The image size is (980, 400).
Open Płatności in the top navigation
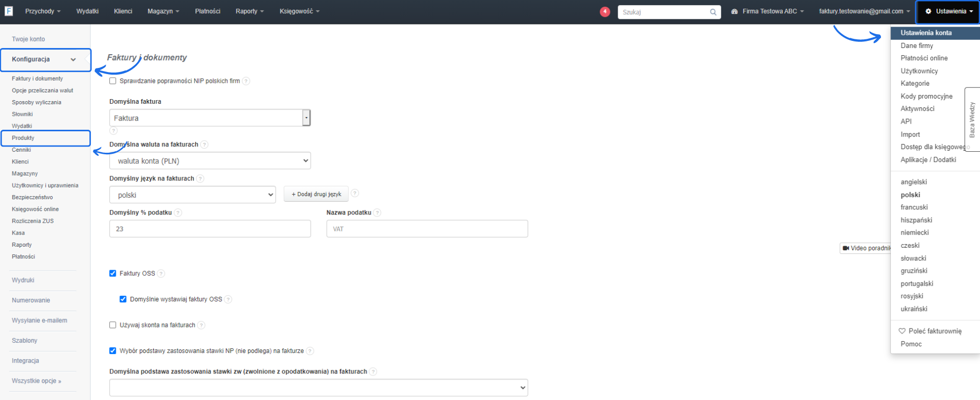208,11
